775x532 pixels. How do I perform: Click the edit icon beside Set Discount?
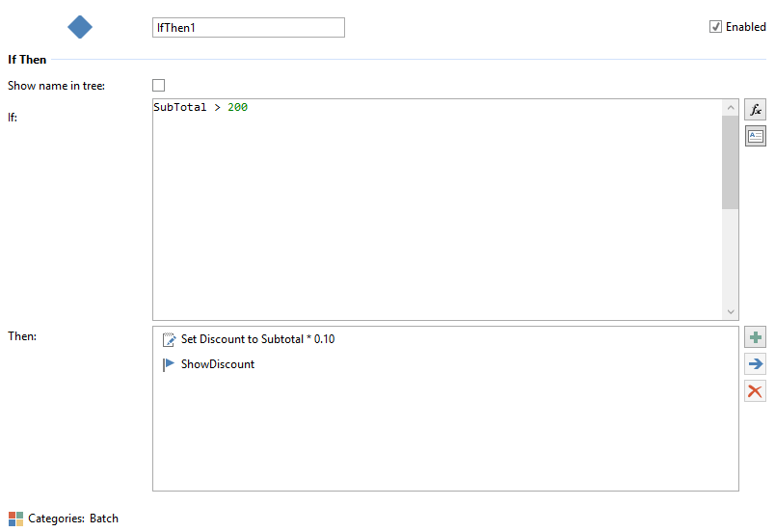[x=169, y=339]
